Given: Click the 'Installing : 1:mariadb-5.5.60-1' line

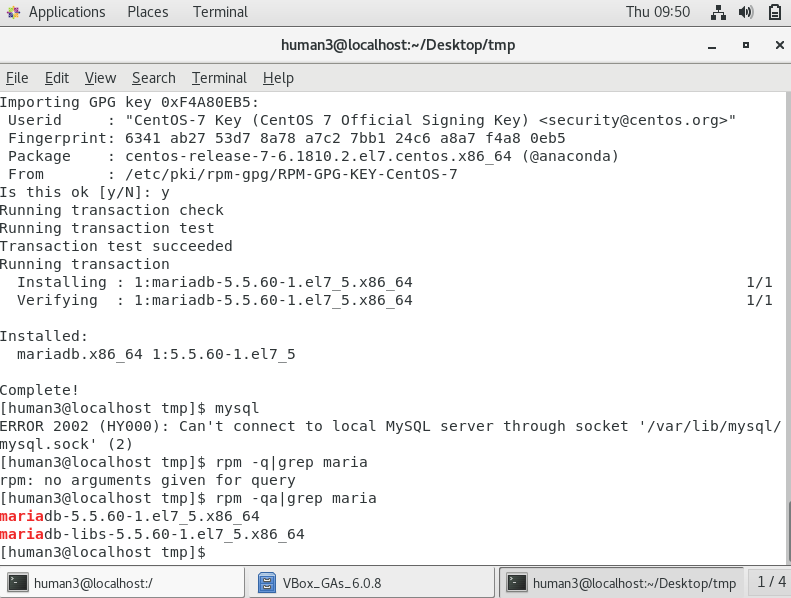Looking at the screenshot, I should 215,283.
